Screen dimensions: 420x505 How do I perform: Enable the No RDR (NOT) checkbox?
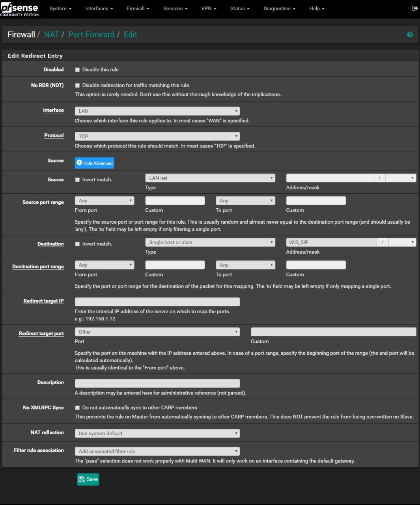[x=77, y=86]
